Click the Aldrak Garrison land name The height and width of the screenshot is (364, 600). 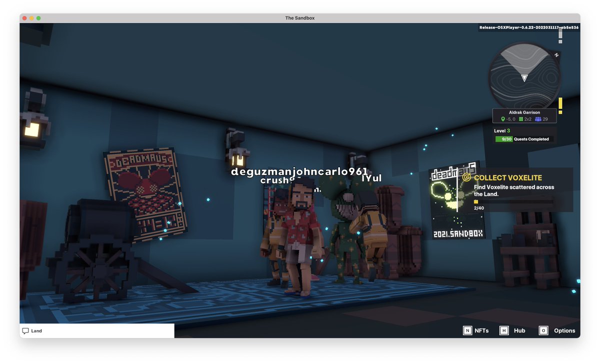point(524,113)
